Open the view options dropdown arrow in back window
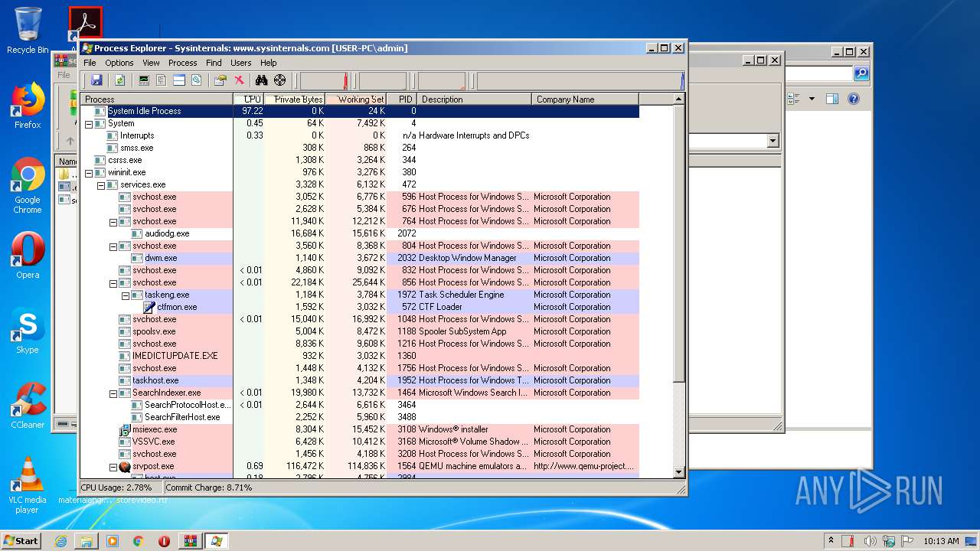Image resolution: width=980 pixels, height=551 pixels. [811, 99]
